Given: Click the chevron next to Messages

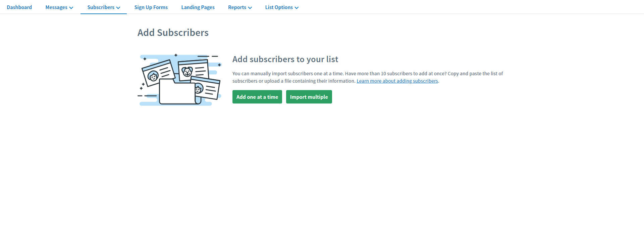Looking at the screenshot, I should 71,8.
